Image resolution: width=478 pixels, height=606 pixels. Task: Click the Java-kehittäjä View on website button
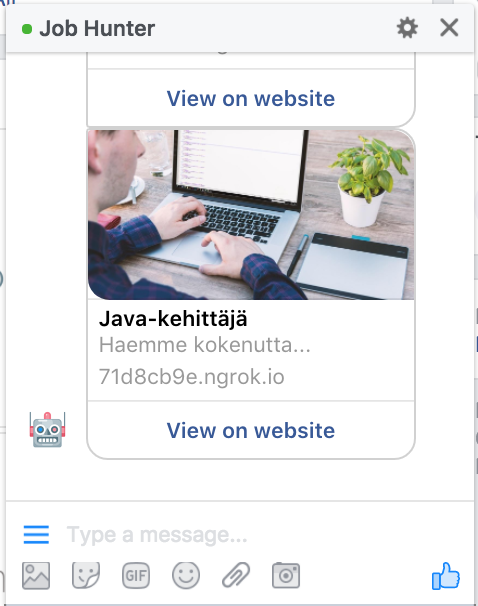click(251, 430)
